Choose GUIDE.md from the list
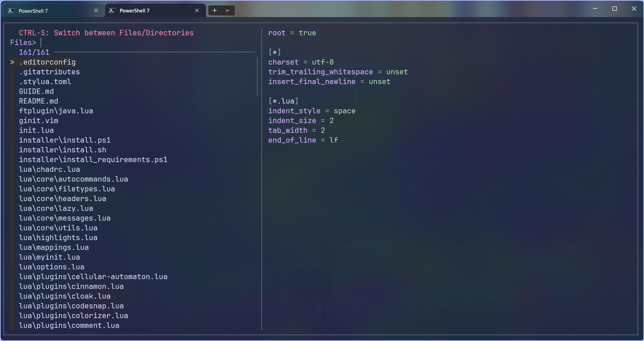Viewport: 644px width, 341px height. click(36, 91)
